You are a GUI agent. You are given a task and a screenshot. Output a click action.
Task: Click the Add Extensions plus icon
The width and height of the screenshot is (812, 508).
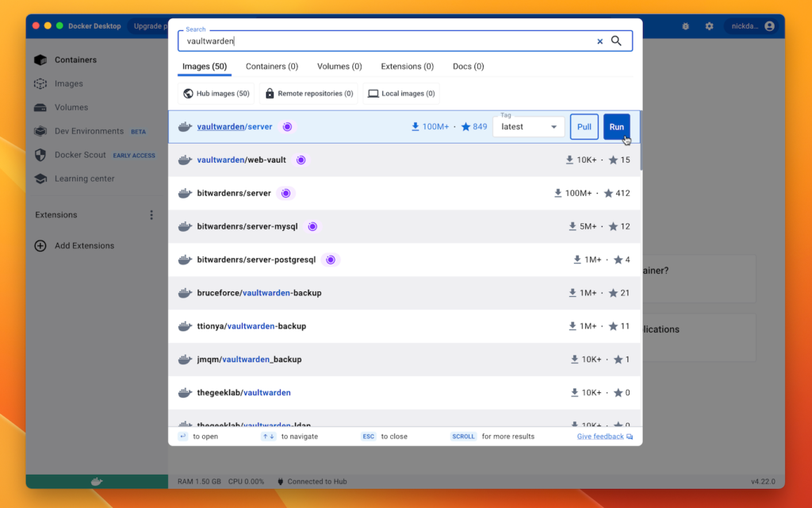(40, 246)
